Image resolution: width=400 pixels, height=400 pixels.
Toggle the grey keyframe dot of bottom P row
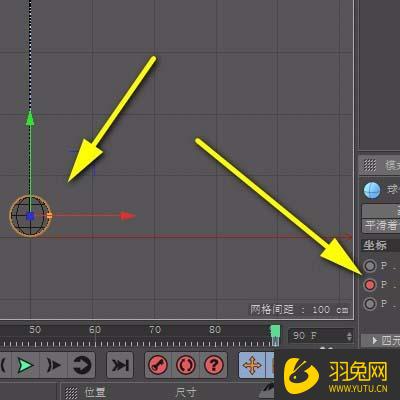pos(370,304)
